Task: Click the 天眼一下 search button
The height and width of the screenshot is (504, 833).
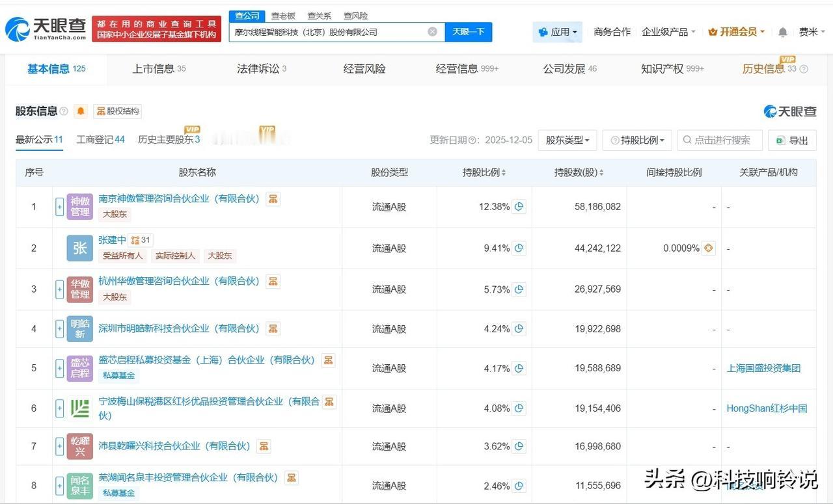Action: pos(469,32)
